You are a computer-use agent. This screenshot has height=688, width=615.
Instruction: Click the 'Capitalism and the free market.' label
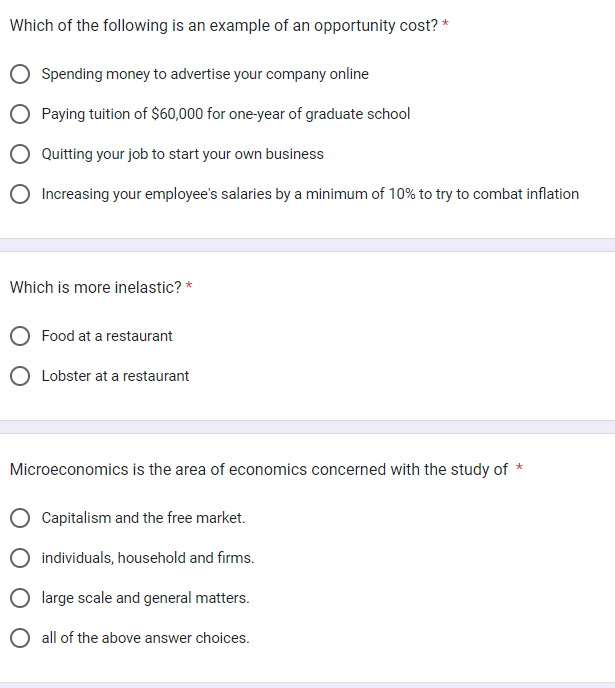coord(143,518)
